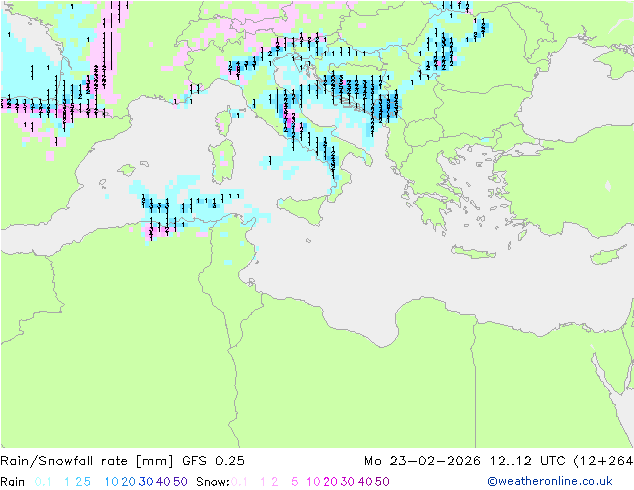
Task: Select the Snow legend value 20
Action: 330,482
